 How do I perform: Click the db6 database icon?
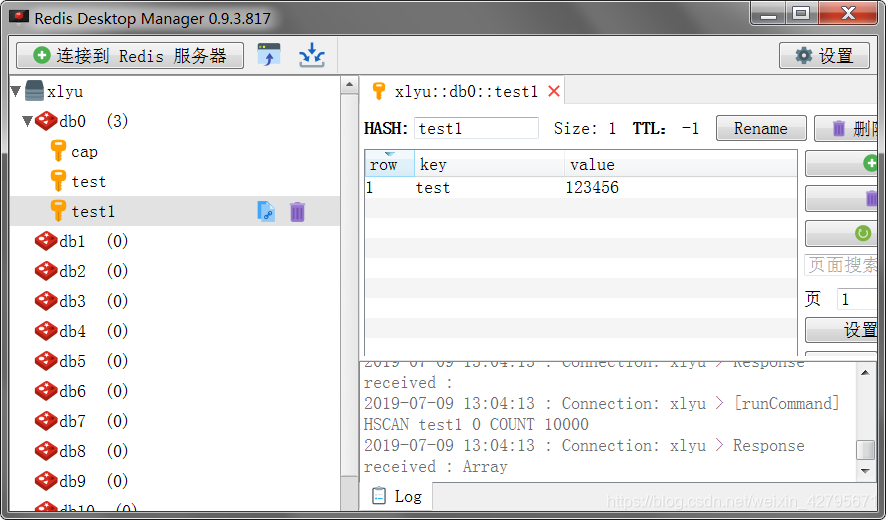(46, 391)
